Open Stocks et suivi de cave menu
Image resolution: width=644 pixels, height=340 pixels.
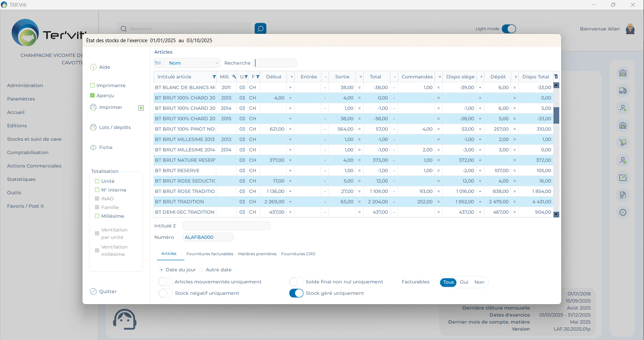pyautogui.click(x=34, y=139)
